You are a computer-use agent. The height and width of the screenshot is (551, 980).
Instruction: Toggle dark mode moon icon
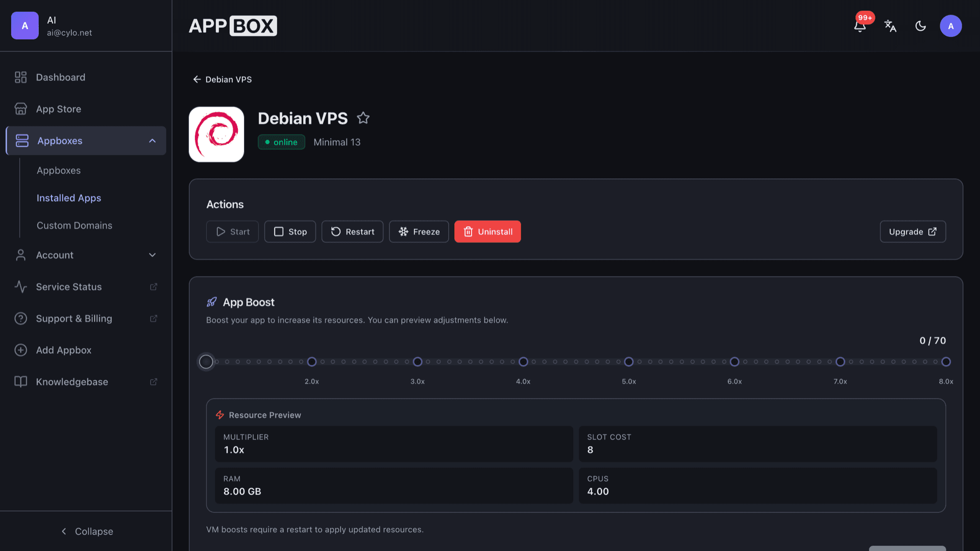[920, 26]
